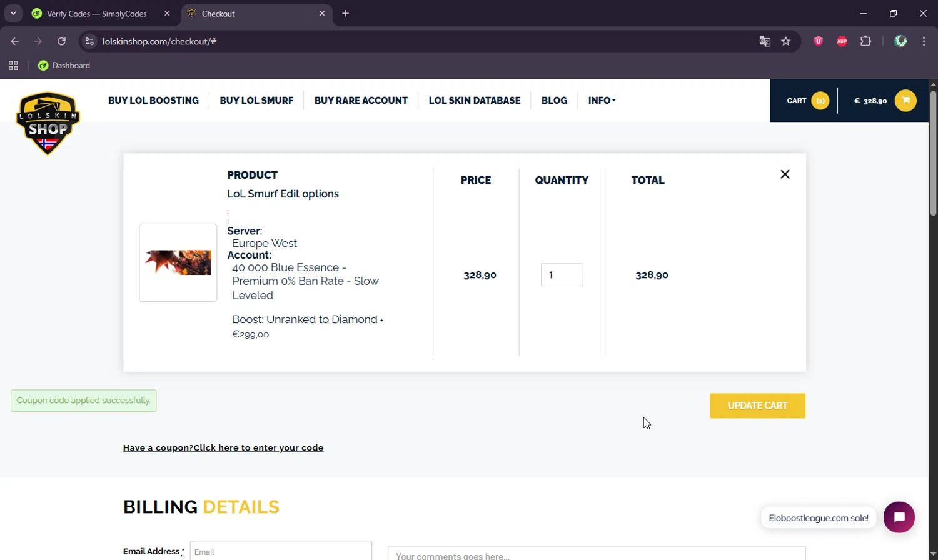Click the cart item count badge
Image resolution: width=938 pixels, height=560 pixels.
point(820,101)
